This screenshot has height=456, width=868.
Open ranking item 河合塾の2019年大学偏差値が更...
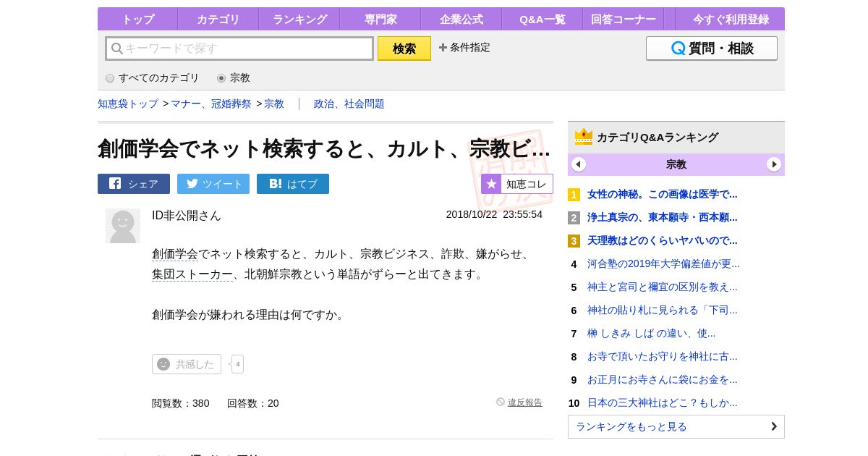pyautogui.click(x=664, y=263)
